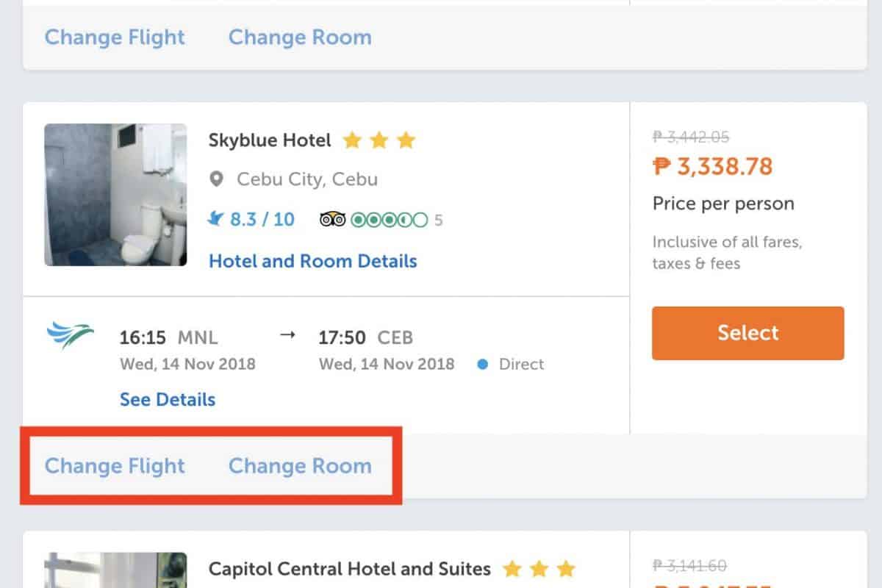Open See Details for the flight
Viewport: 882px width, 588px height.
(168, 400)
